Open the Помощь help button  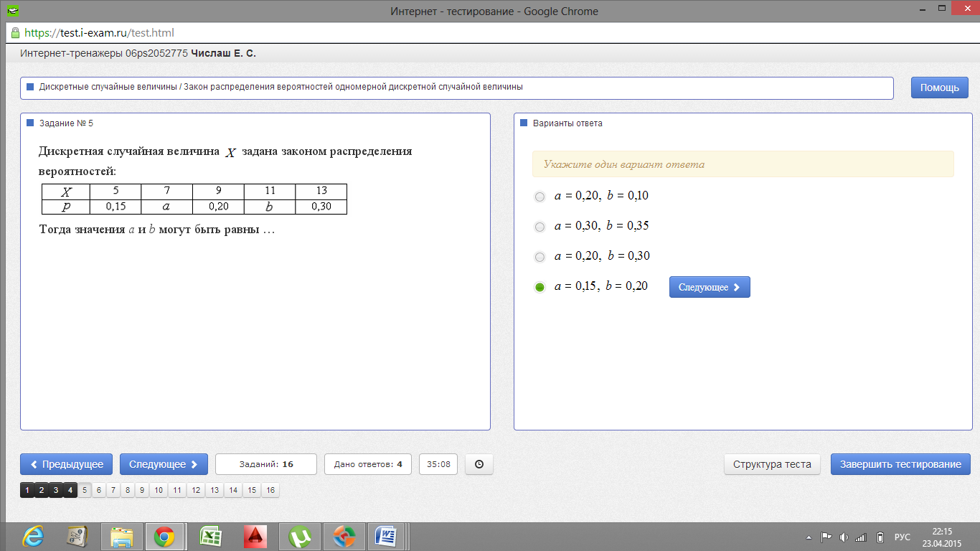pyautogui.click(x=940, y=88)
